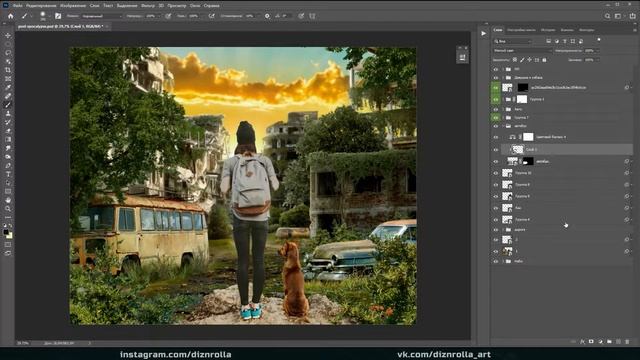Filter layers by type T icon
The width and height of the screenshot is (640, 360).
(x=565, y=41)
